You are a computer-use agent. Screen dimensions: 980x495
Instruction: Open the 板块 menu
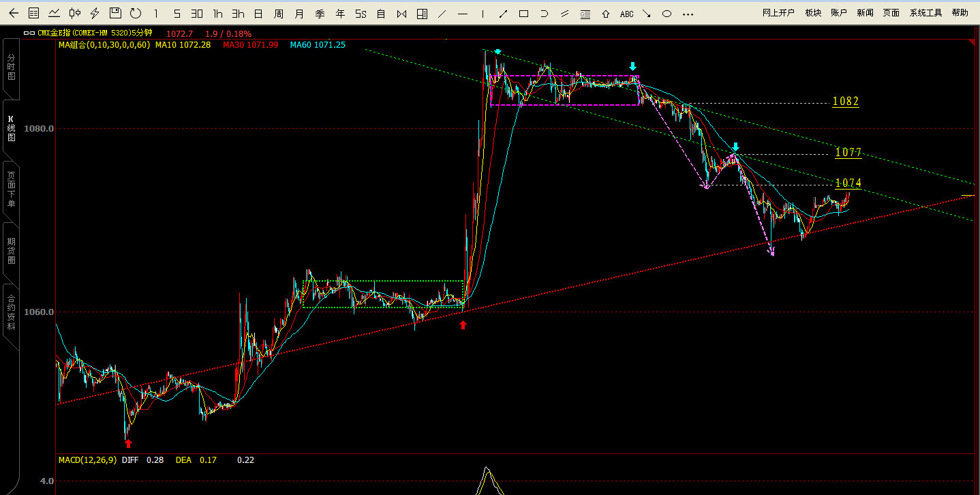(813, 13)
